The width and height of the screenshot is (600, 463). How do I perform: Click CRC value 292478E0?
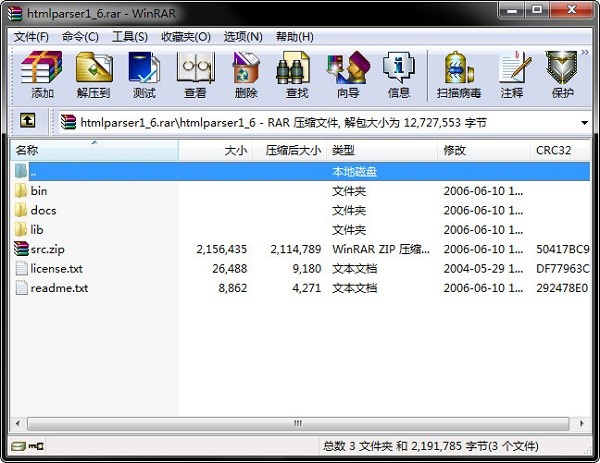click(562, 288)
